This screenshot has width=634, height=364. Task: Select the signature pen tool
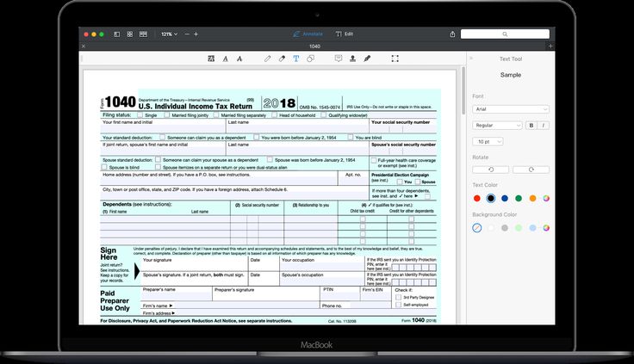pyautogui.click(x=367, y=59)
